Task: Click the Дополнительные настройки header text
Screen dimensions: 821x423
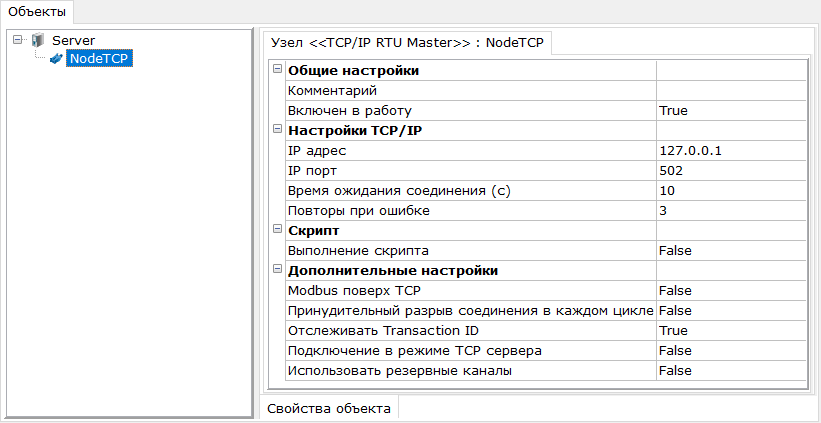Action: tap(393, 271)
